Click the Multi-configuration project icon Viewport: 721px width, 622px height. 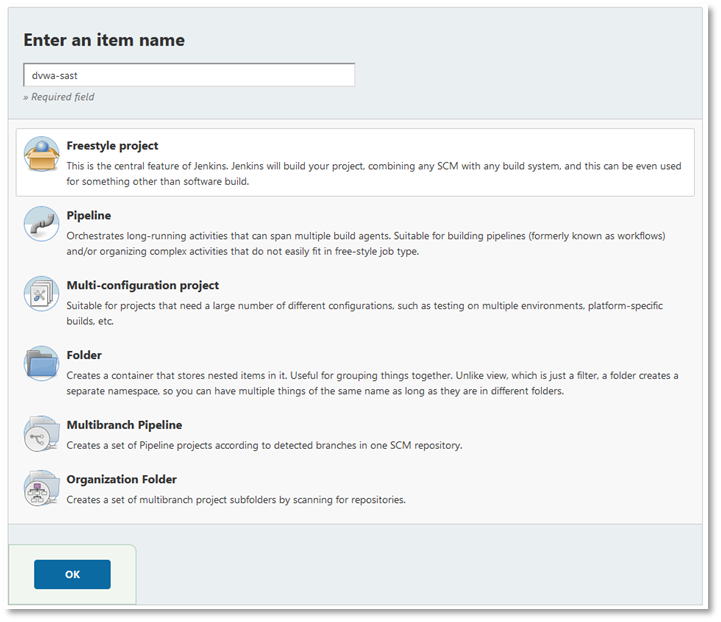point(42,295)
